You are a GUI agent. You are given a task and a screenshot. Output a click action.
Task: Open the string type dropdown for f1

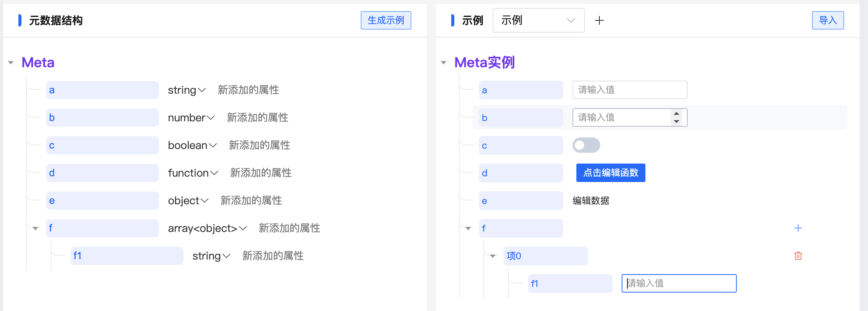[x=211, y=256]
